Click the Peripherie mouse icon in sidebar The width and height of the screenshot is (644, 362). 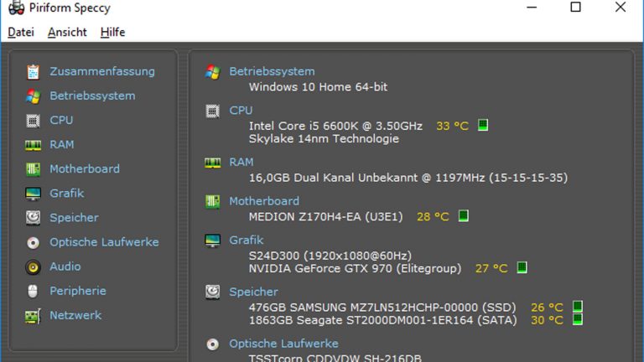[x=33, y=291]
